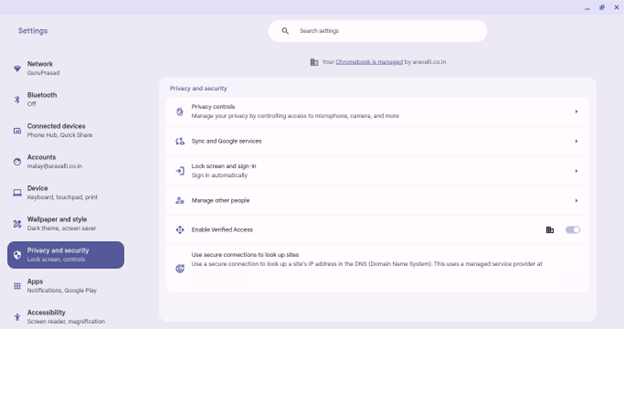Click the Privacy and security shield icon

(x=17, y=255)
